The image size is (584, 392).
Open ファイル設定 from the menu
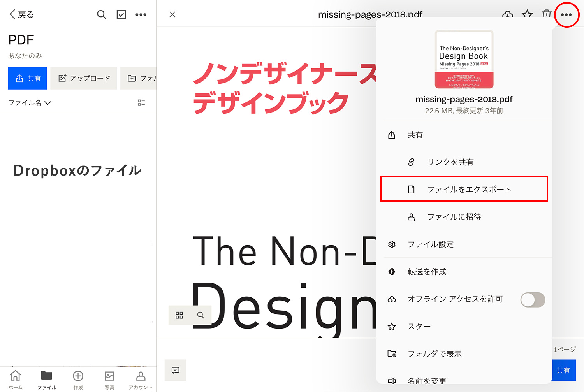point(464,244)
